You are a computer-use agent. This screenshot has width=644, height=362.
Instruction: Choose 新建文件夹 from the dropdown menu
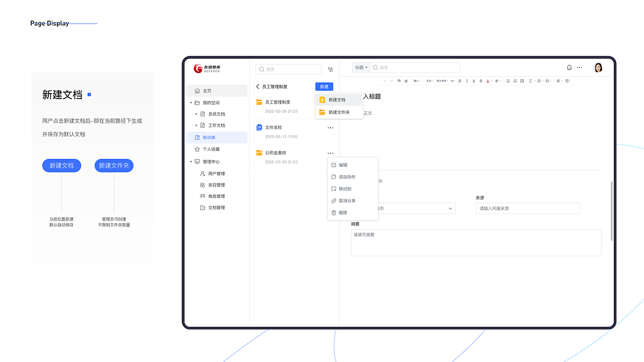pos(339,112)
